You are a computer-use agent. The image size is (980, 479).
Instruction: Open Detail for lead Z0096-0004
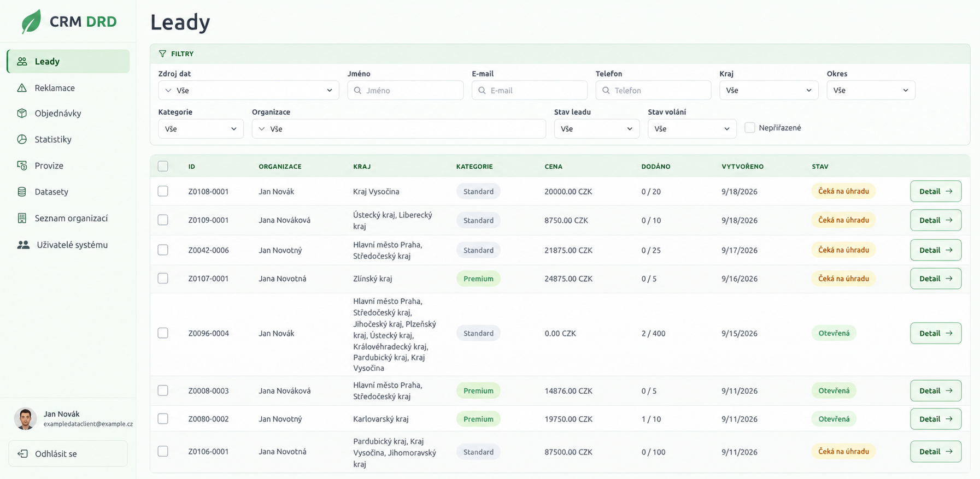click(936, 333)
